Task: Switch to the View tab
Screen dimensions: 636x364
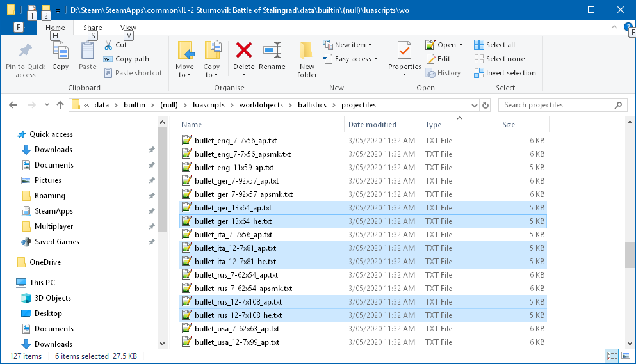Action: (128, 27)
